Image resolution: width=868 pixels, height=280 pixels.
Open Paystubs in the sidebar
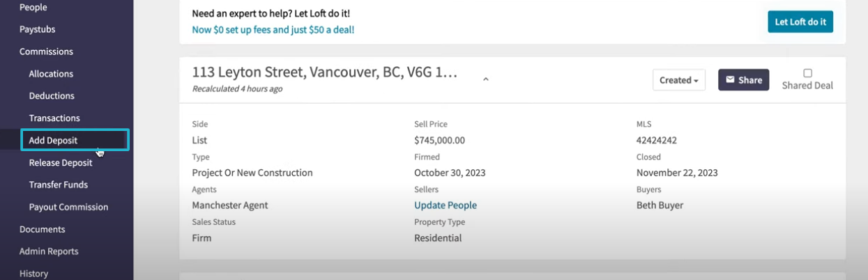pyautogui.click(x=37, y=29)
